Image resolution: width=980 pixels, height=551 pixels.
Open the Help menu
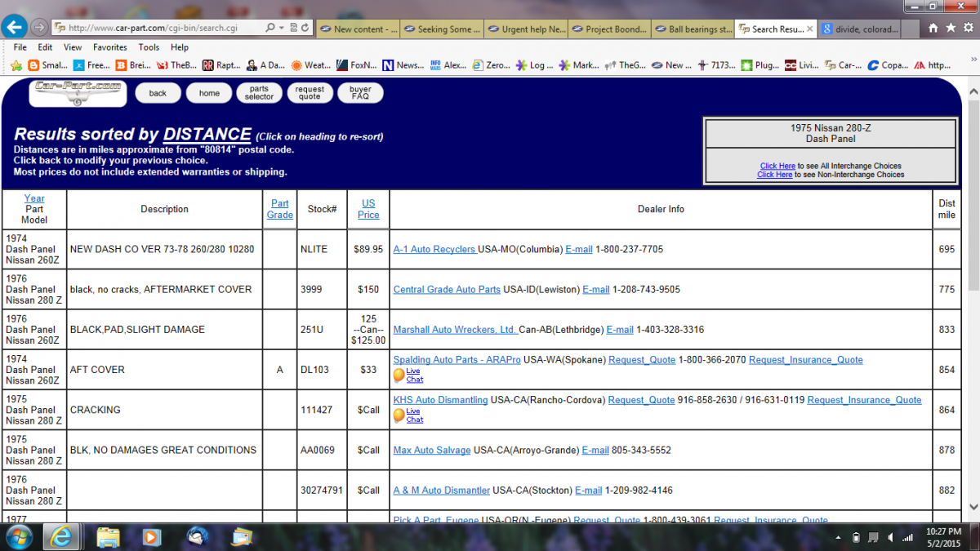[x=180, y=47]
